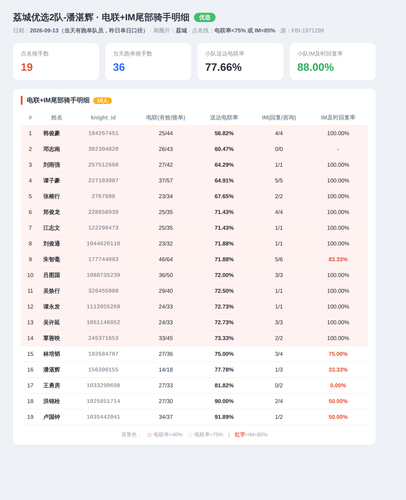Click the 90.00% delivery call rate
Screen dimensions: 406x500
click(x=224, y=401)
